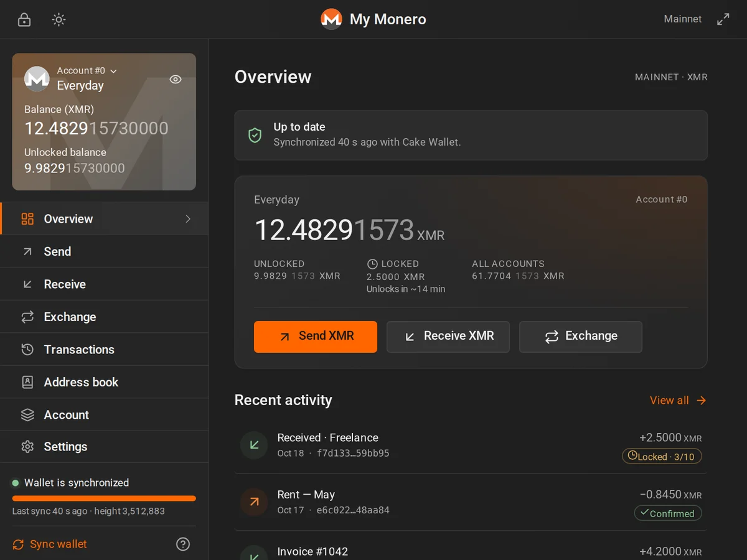Click the Exchange button in the balance card
The width and height of the screenshot is (747, 560).
(x=581, y=337)
